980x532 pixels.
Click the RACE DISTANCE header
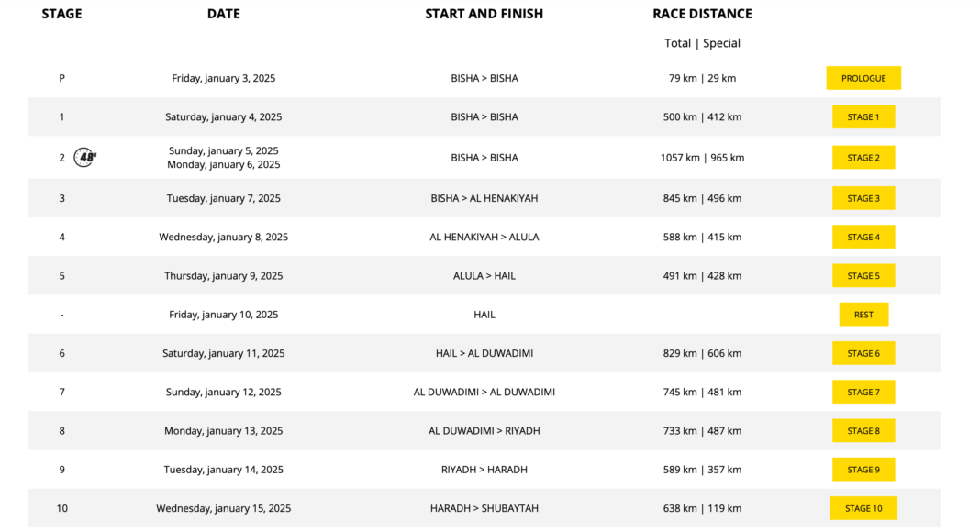(x=702, y=14)
